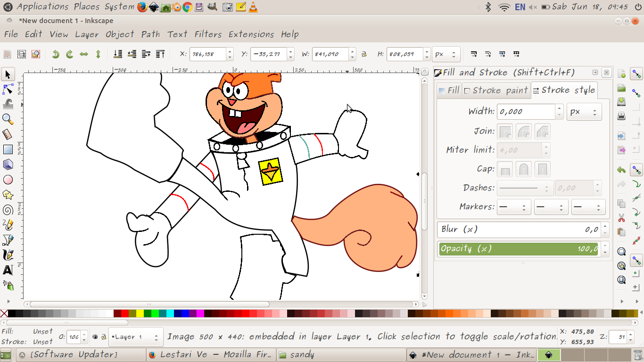The image size is (644, 362).
Task: Switch to the Stroke paint tab
Action: click(495, 90)
